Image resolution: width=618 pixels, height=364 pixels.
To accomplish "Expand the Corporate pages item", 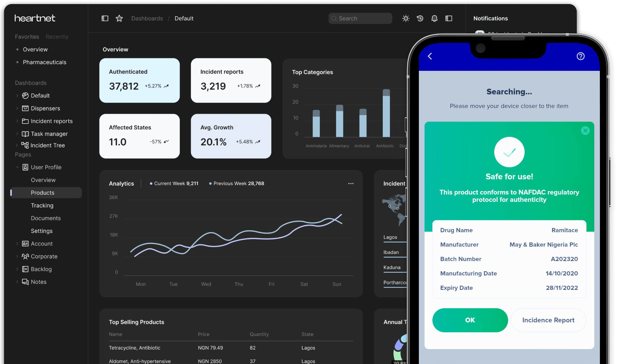I will coord(17,256).
